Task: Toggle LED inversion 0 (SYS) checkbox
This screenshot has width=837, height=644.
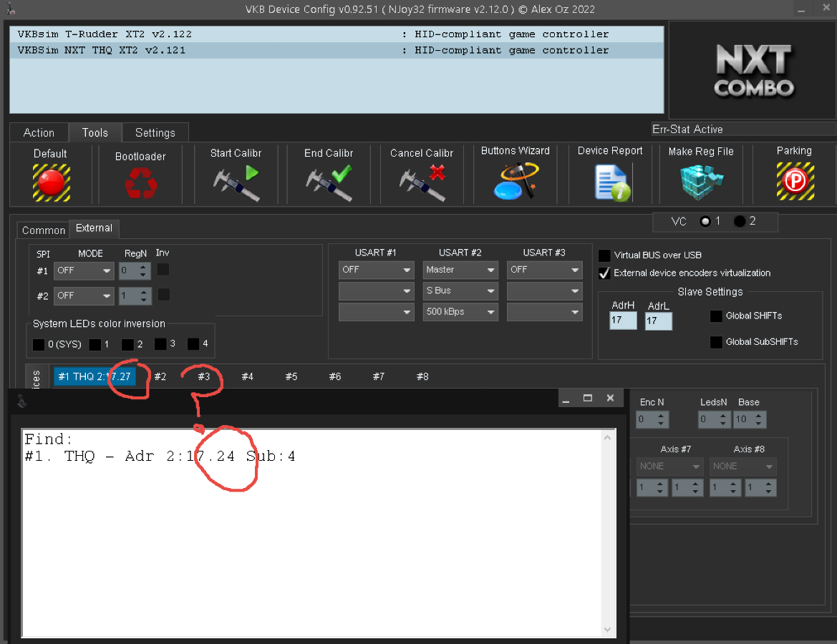Action: pyautogui.click(x=39, y=345)
